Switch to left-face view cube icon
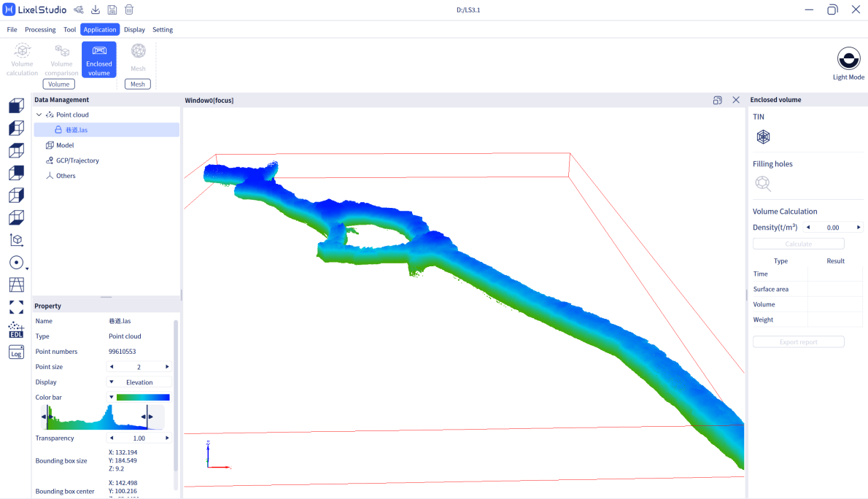The height and width of the screenshot is (499, 868). [16, 128]
